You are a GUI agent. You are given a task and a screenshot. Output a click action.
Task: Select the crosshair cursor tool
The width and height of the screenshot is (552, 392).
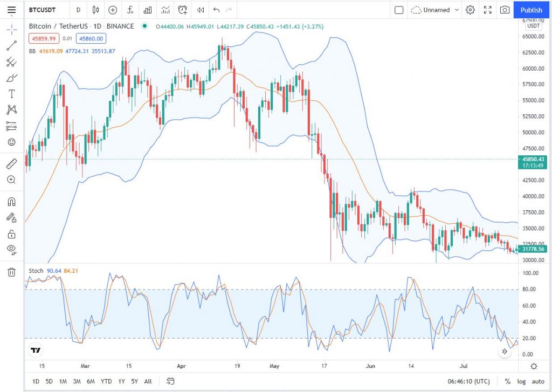(x=12, y=30)
